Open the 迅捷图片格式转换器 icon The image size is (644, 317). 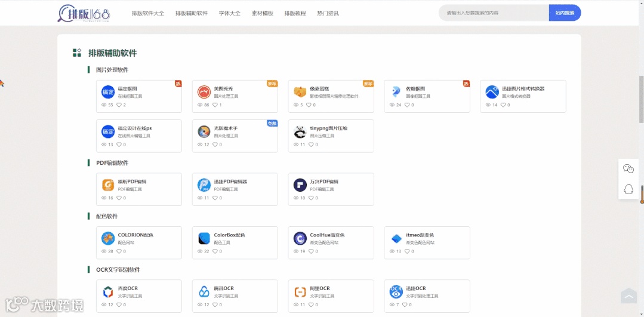pyautogui.click(x=492, y=92)
